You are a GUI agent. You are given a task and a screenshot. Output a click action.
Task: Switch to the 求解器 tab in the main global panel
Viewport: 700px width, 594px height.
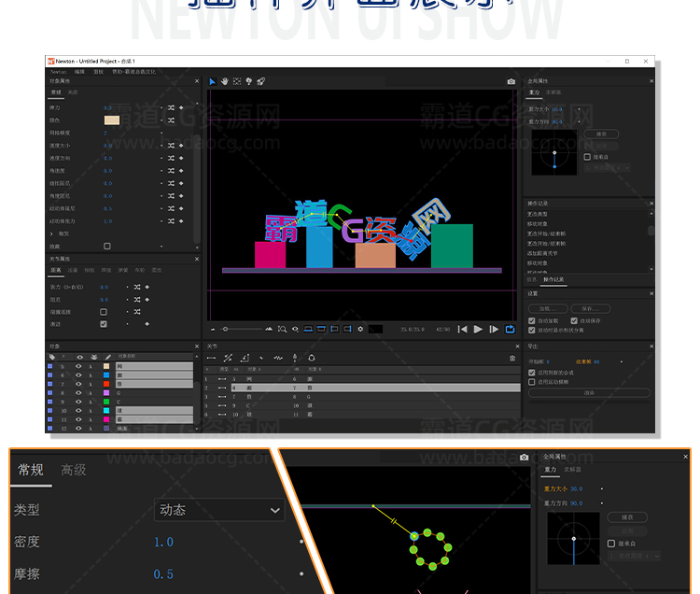[553, 92]
